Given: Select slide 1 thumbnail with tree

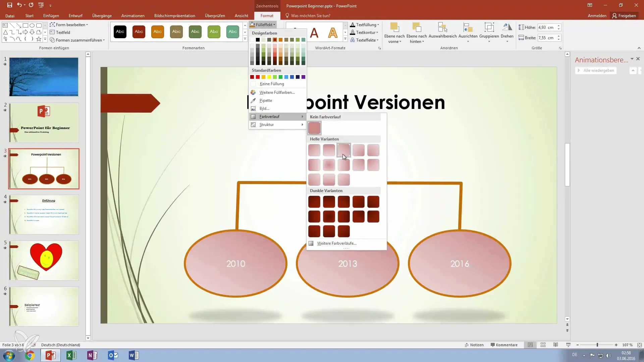Looking at the screenshot, I should pyautogui.click(x=44, y=77).
